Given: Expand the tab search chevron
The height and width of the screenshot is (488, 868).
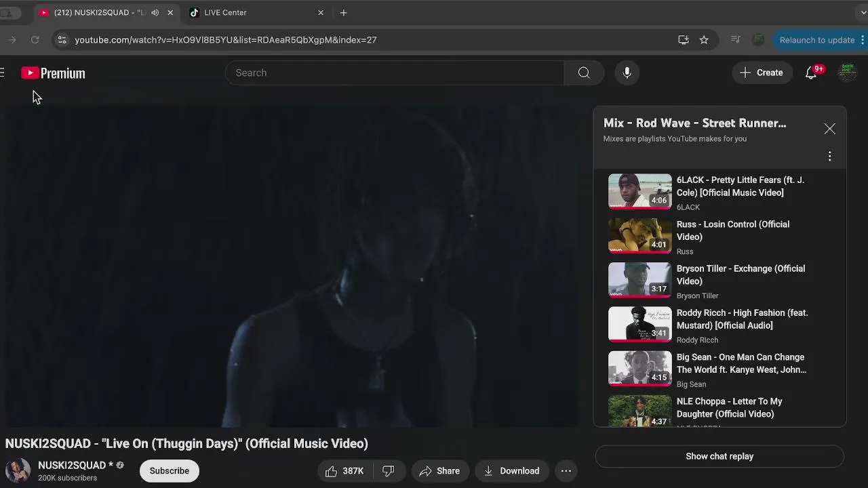Looking at the screenshot, I should click(863, 12).
